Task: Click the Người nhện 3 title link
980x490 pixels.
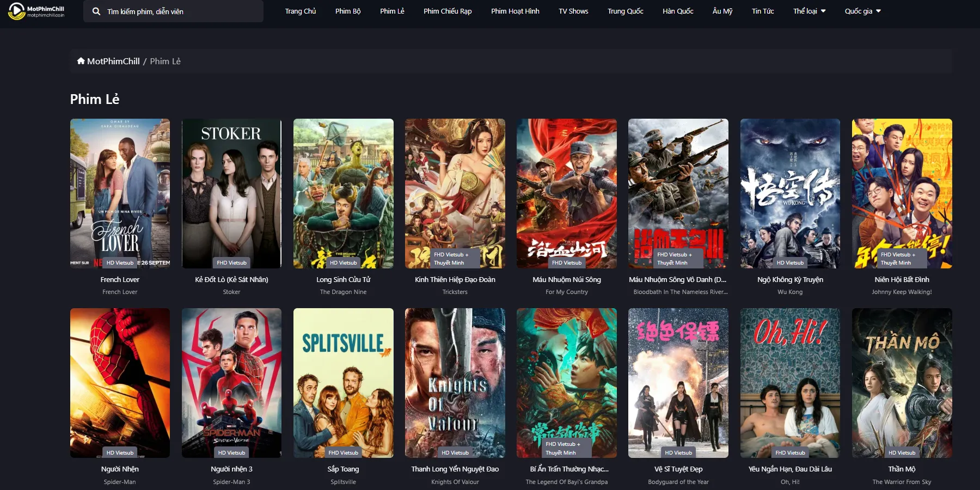Action: (x=231, y=469)
